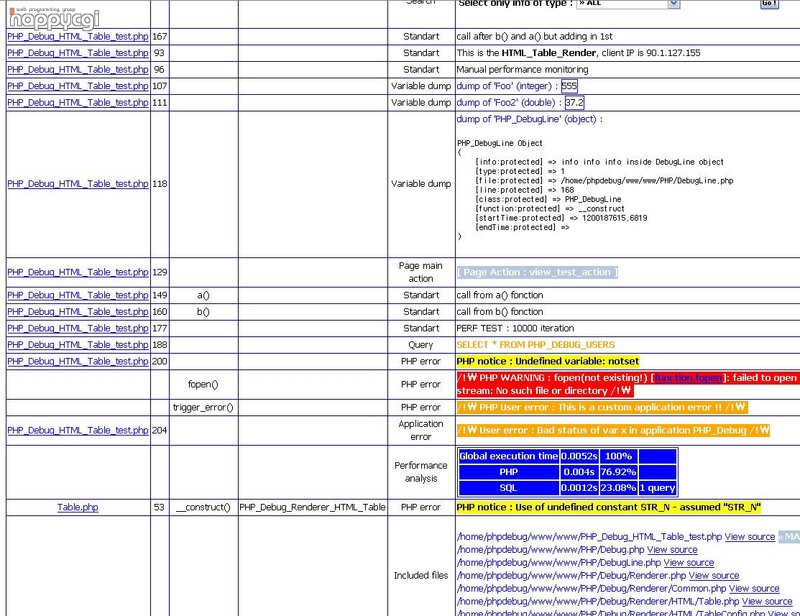The height and width of the screenshot is (616, 800).
Task: Click the b() function cell
Action: tap(203, 312)
